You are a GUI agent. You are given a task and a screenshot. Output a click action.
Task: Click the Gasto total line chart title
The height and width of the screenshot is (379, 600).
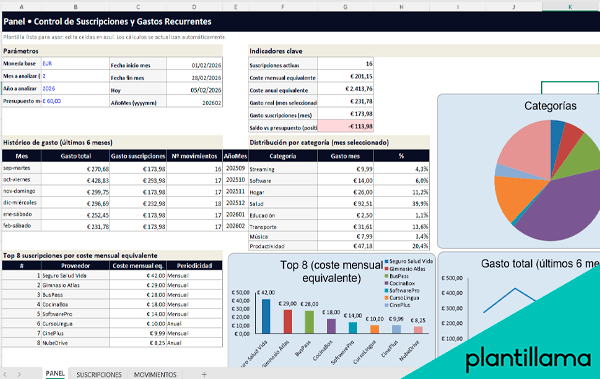point(540,263)
